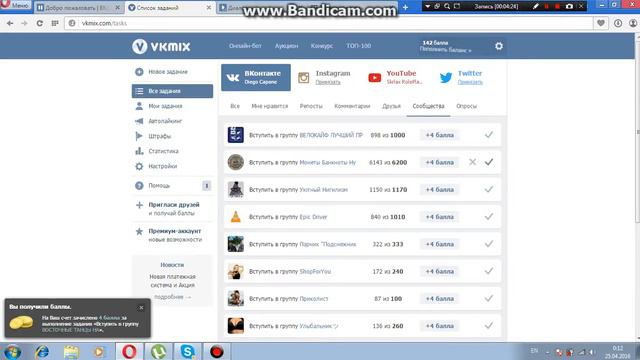
Task: Check the Epic Driver task
Action: [489, 217]
